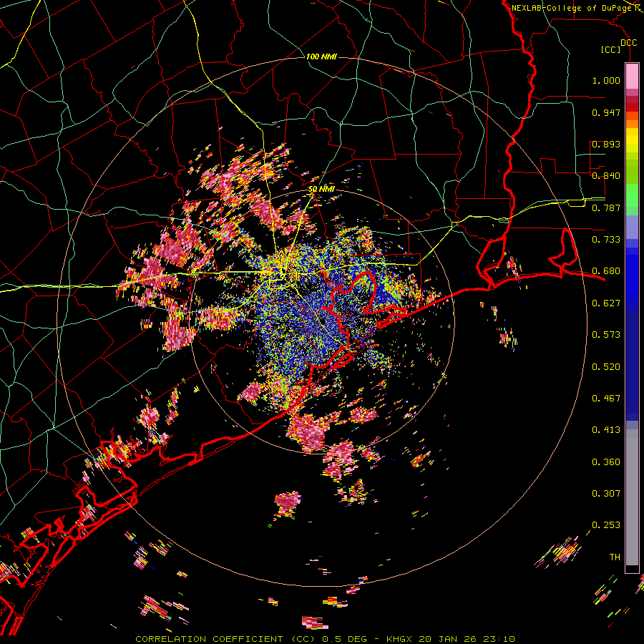The image size is (644, 644).
Task: Click the 23:10 timestamp
Action: 499,639
